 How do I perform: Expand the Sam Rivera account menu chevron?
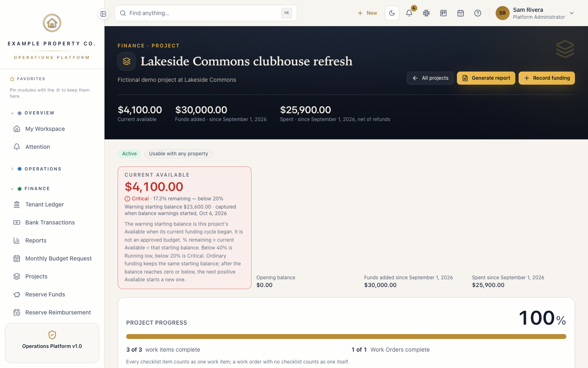(572, 13)
